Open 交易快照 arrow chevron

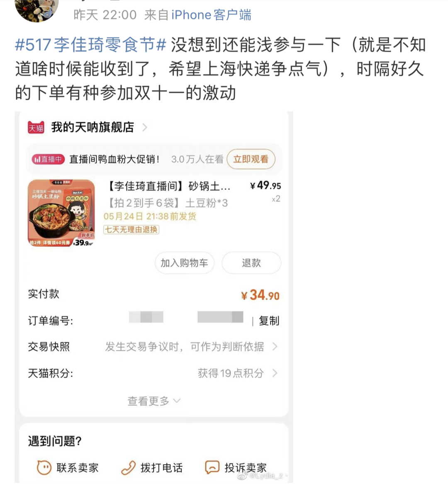click(x=275, y=347)
